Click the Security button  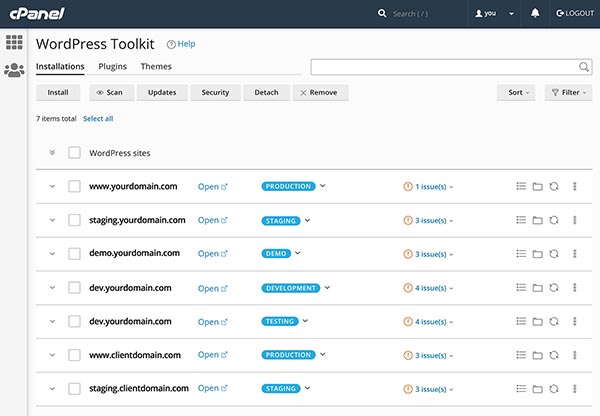pos(215,93)
